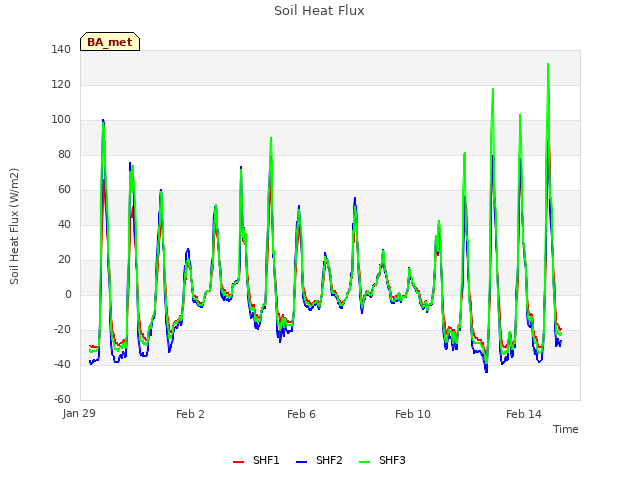
Task: Click the 40 y-axis tick label
Action: (x=64, y=224)
